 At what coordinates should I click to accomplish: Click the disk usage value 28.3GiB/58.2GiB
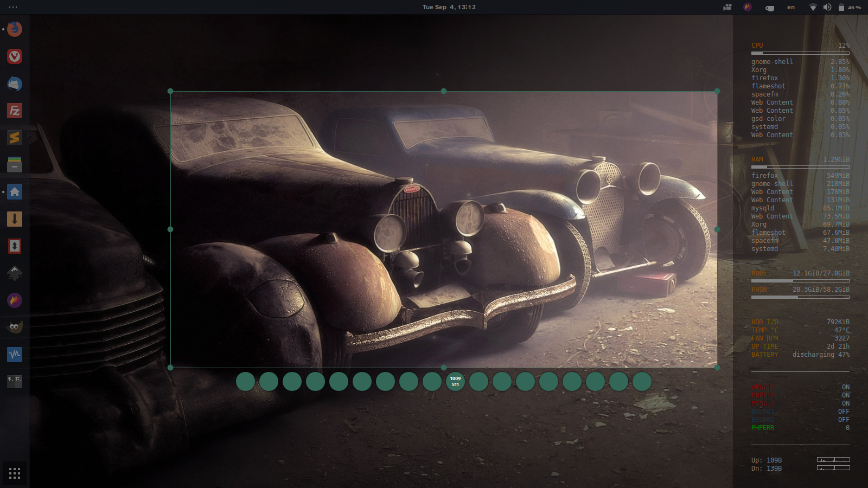click(821, 290)
